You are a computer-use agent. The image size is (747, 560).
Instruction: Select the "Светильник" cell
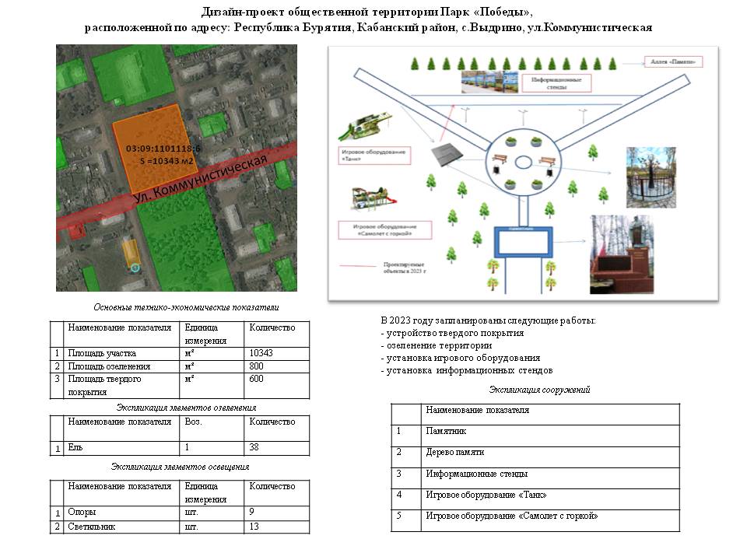click(121, 527)
